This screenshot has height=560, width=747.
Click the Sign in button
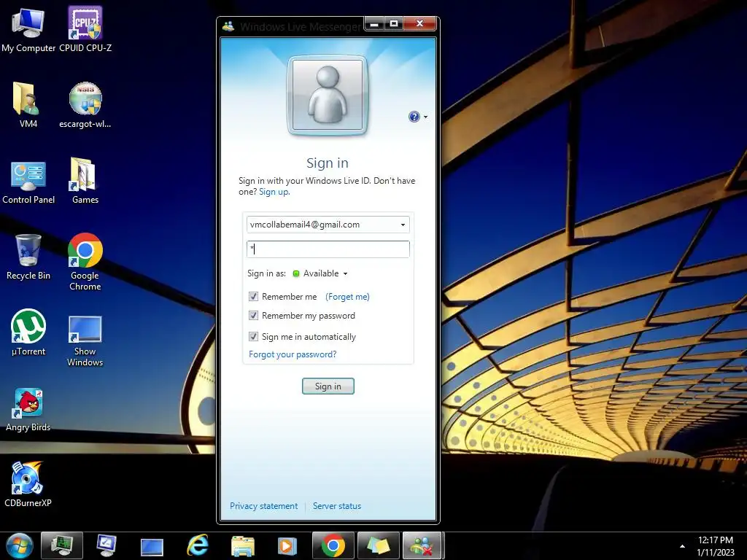click(328, 386)
